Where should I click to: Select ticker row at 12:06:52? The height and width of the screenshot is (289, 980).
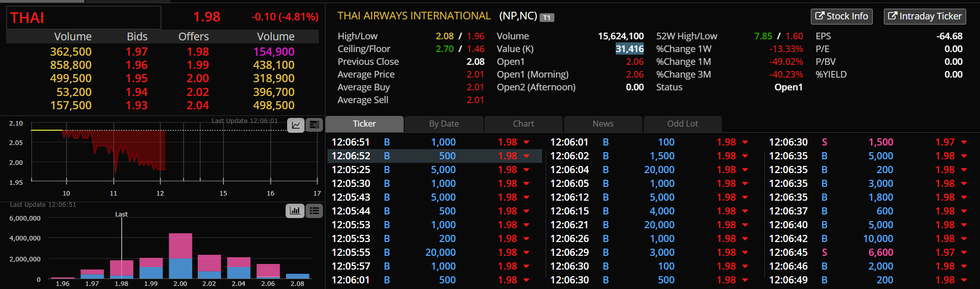(x=434, y=156)
